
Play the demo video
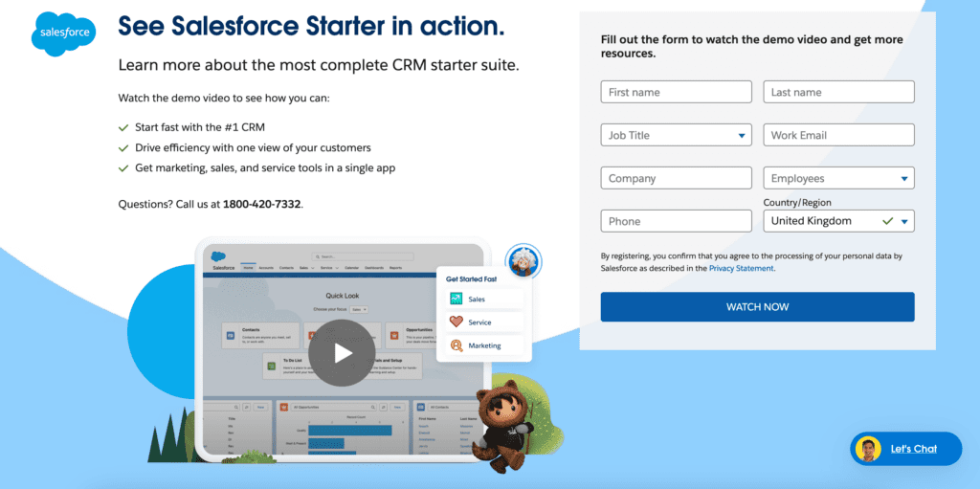point(342,353)
